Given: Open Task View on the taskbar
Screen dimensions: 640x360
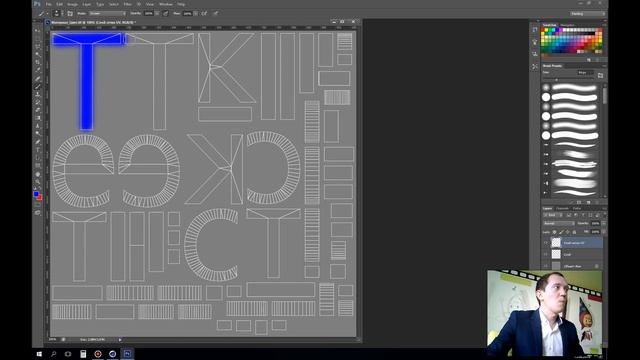Looking at the screenshot, I should pos(68,354).
